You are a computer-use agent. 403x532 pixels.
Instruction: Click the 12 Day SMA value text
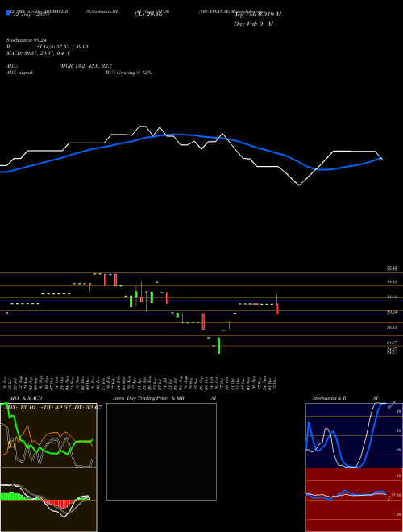pos(31,15)
